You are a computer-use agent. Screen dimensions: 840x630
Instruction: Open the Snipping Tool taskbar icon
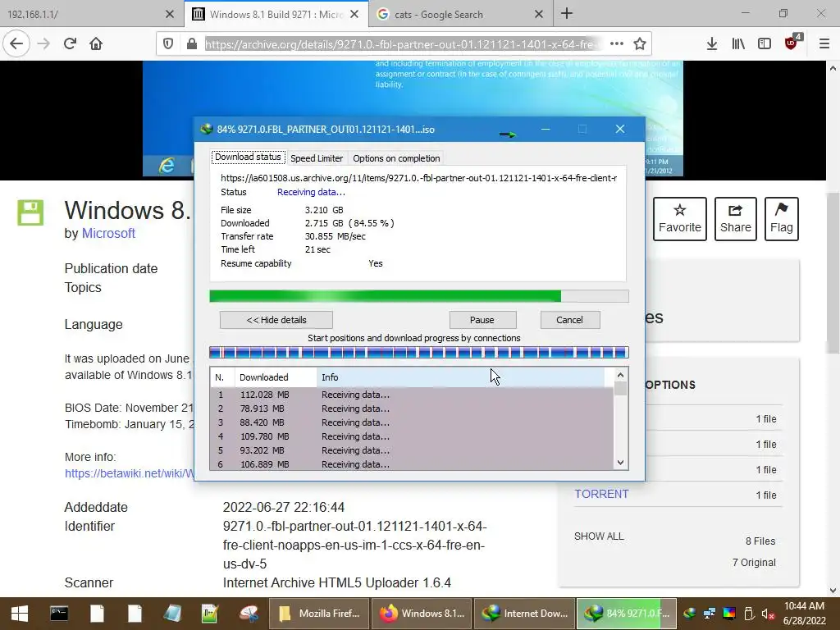pos(249,614)
